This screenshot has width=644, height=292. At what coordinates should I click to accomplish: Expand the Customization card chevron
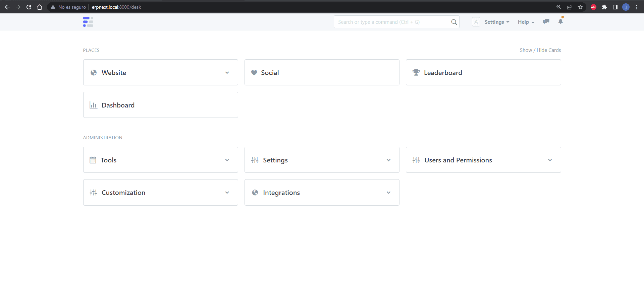227,193
